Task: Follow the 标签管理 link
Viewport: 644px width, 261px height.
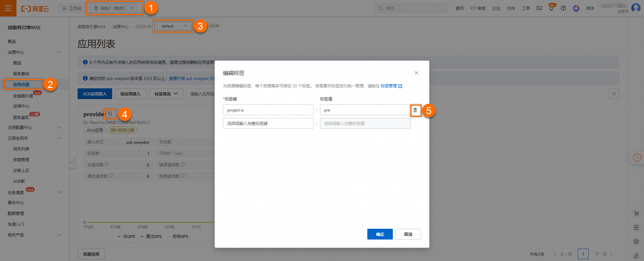Action: pyautogui.click(x=391, y=86)
